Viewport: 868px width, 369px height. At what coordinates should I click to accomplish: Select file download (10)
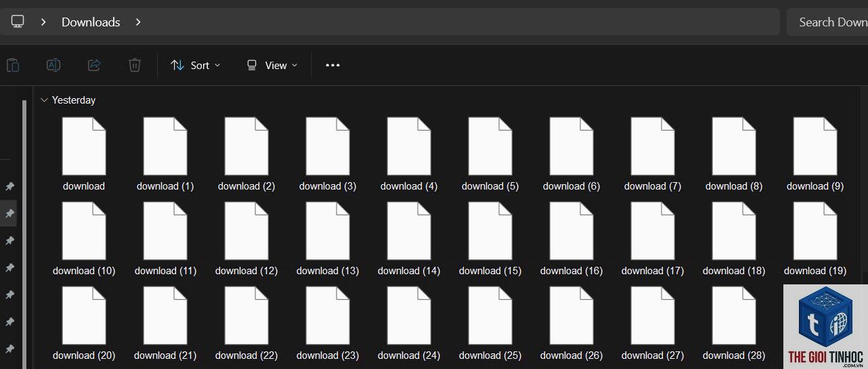[84, 239]
